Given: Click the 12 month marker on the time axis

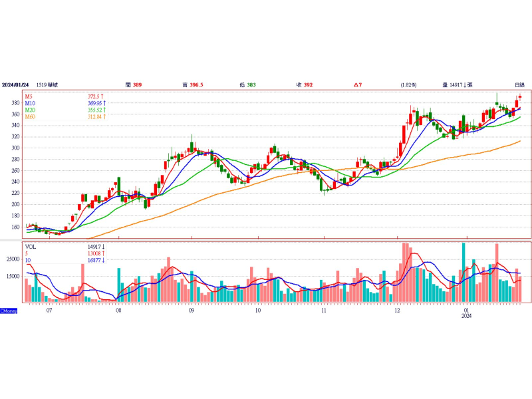Looking at the screenshot, I should (397, 311).
